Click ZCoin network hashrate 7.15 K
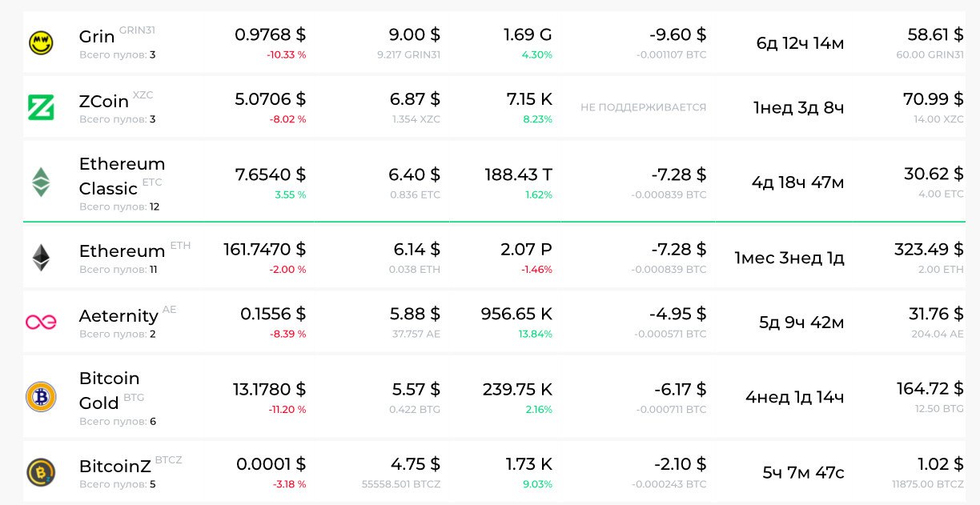Screen dimensions: 980x505 (x=529, y=99)
